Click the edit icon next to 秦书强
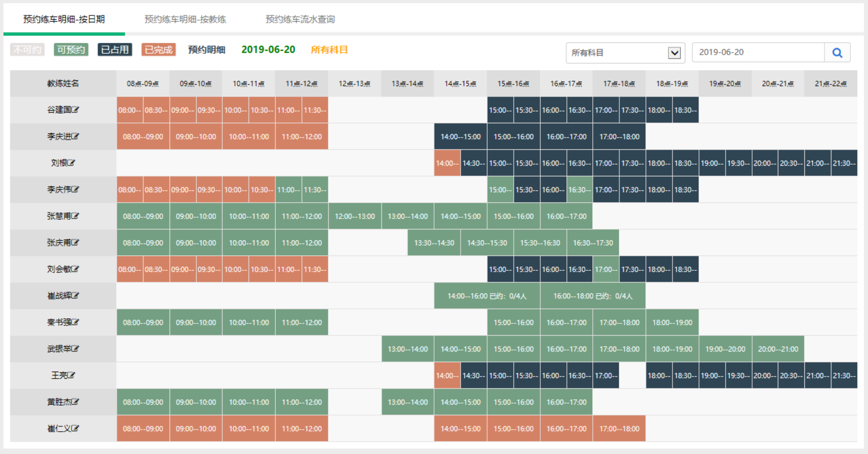This screenshot has width=868, height=454. click(75, 322)
